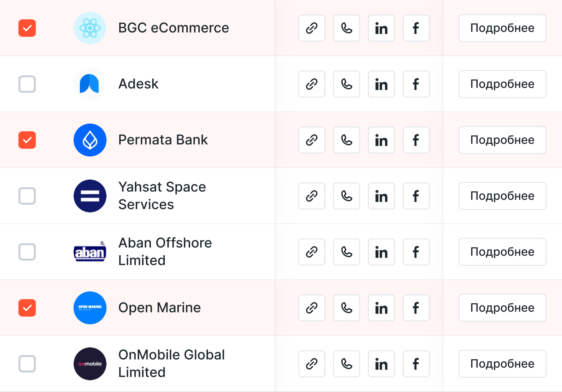Screen dimensions: 562x392
Task: Select the Adesk row checkbox
Action: (27, 84)
